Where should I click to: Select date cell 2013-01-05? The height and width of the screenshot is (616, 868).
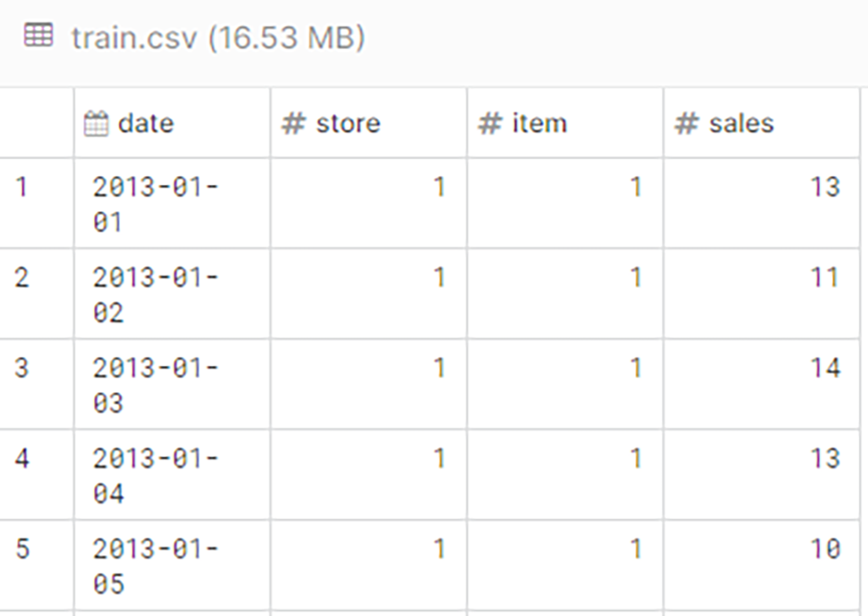(155, 566)
